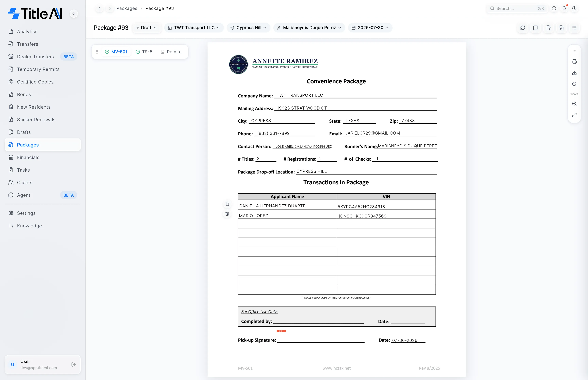
Task: Open the Cypress Hill location dropdown
Action: 248,28
